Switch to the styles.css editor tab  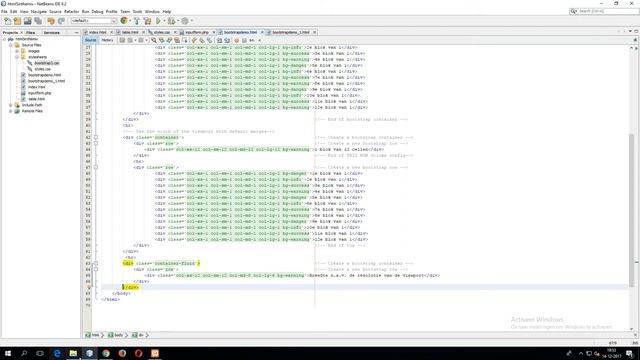(161, 32)
